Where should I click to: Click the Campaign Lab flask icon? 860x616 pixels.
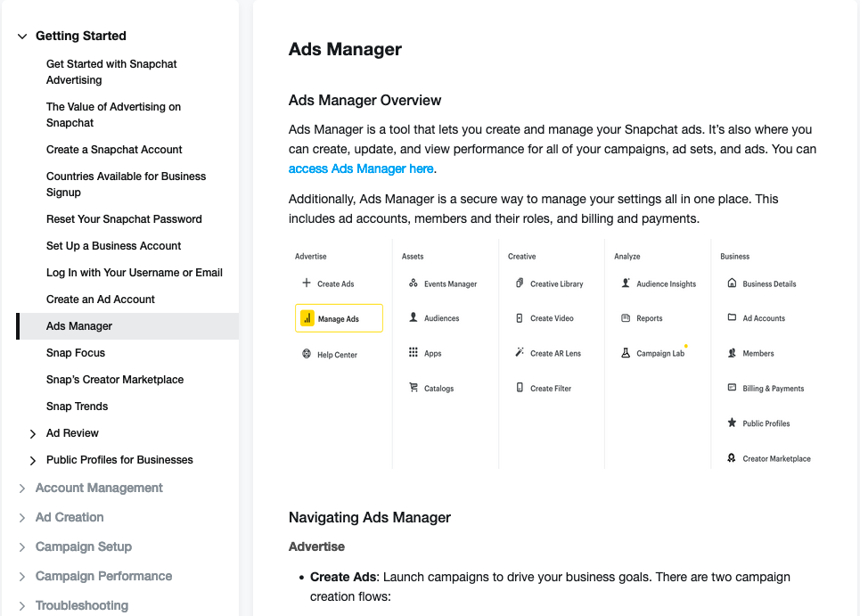626,353
